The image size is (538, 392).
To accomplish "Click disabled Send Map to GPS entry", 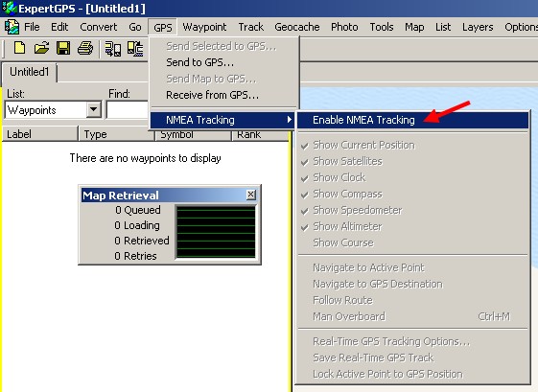I will tap(223, 79).
